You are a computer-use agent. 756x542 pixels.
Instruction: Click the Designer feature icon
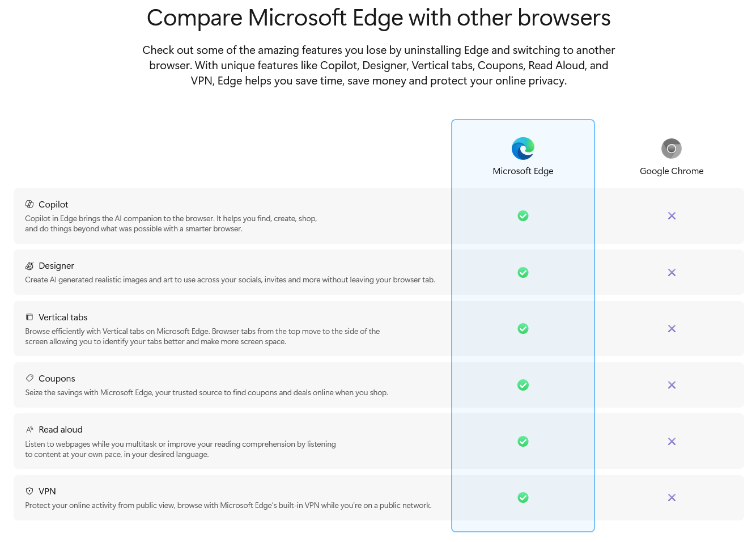pyautogui.click(x=29, y=265)
